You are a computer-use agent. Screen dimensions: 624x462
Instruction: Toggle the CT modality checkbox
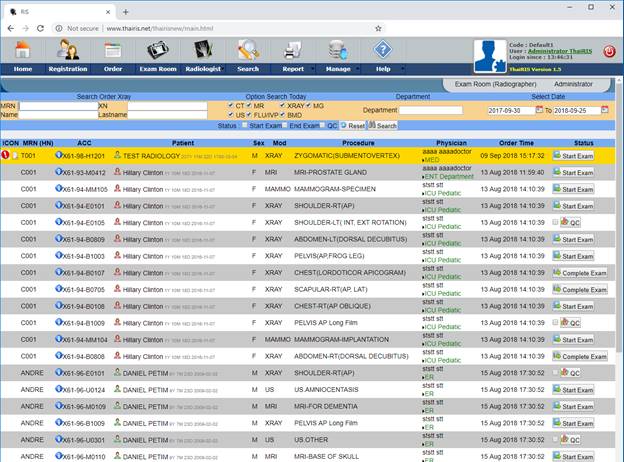pyautogui.click(x=231, y=104)
